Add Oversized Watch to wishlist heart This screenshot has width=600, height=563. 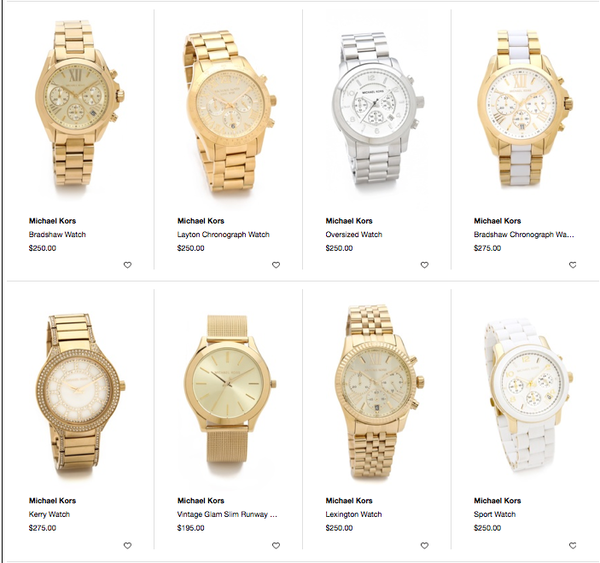[x=424, y=265]
